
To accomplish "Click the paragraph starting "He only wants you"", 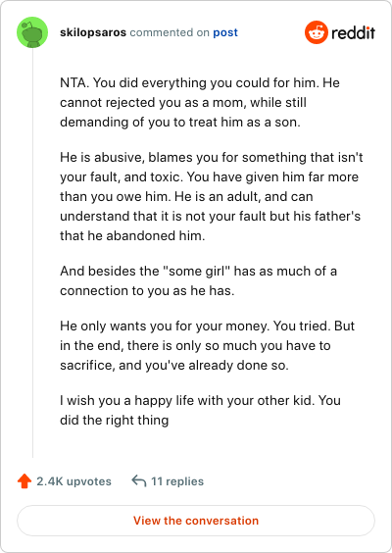I will (207, 345).
